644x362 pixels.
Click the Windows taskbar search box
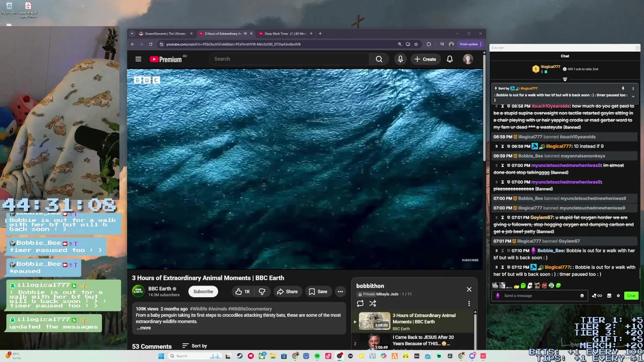point(194,356)
